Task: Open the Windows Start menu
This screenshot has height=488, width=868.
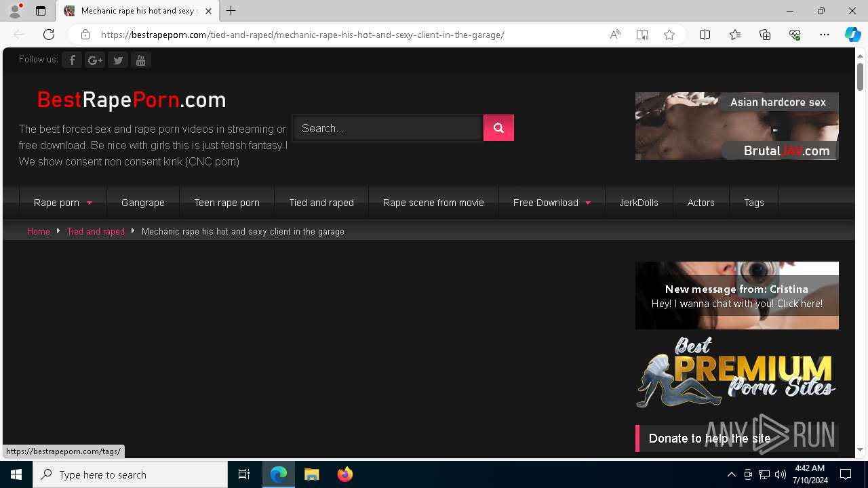Action: pos(16,474)
